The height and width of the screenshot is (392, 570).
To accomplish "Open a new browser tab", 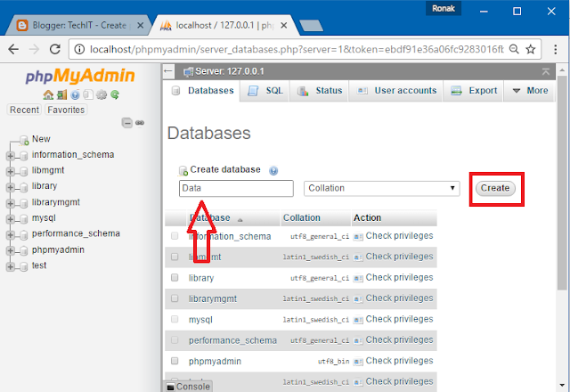I will point(311,26).
